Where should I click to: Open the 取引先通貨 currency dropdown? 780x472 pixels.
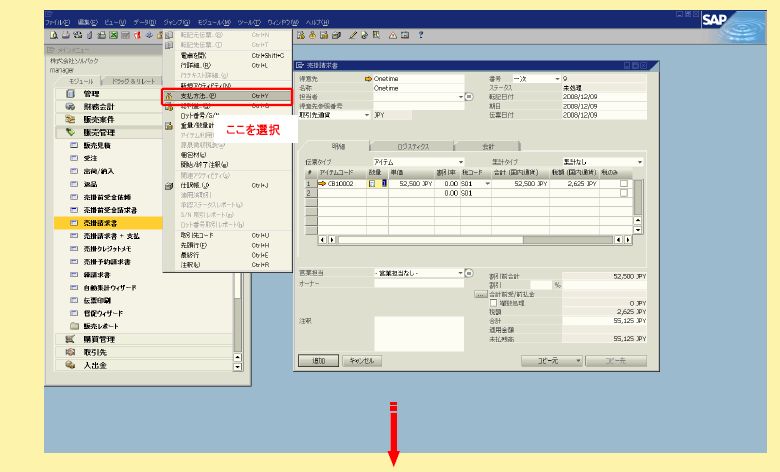(367, 115)
